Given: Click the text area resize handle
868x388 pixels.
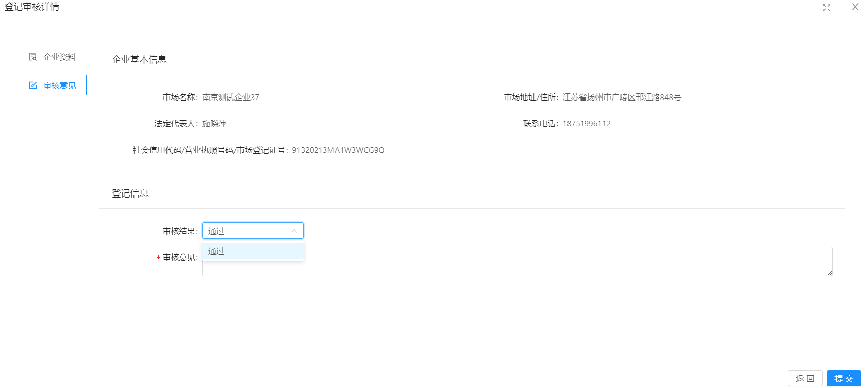Looking at the screenshot, I should [x=829, y=273].
